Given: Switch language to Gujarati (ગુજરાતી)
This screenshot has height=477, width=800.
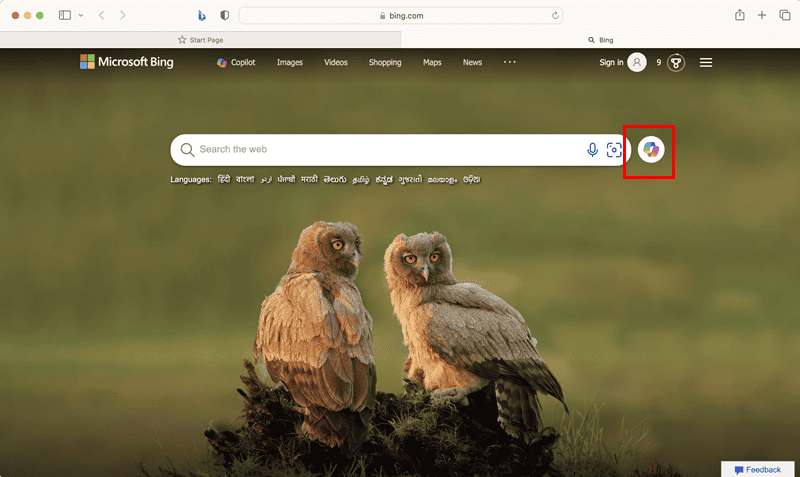Looking at the screenshot, I should 410,180.
